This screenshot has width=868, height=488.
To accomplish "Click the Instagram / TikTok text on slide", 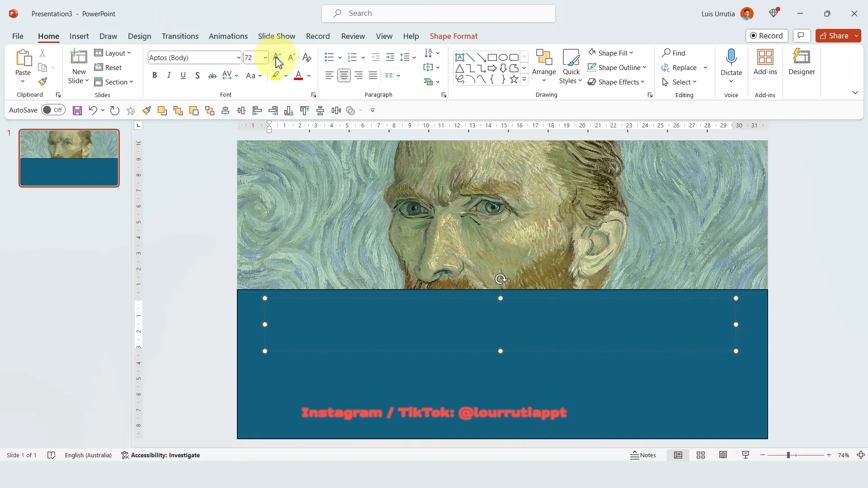I will click(x=434, y=413).
